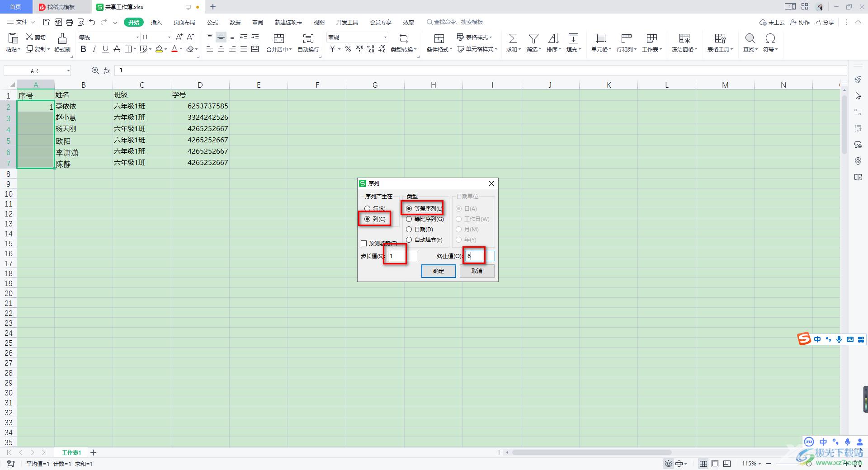Confirm the series dialog with 确定

click(439, 271)
